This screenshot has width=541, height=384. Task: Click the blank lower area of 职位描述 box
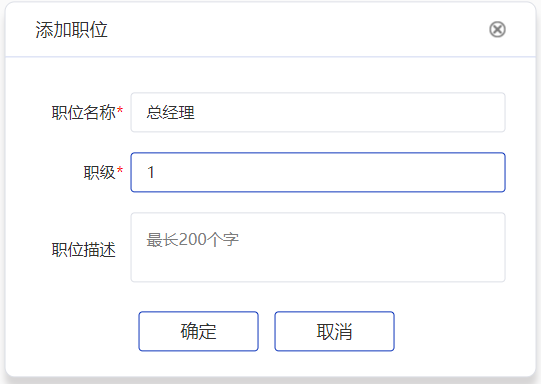pyautogui.click(x=318, y=269)
